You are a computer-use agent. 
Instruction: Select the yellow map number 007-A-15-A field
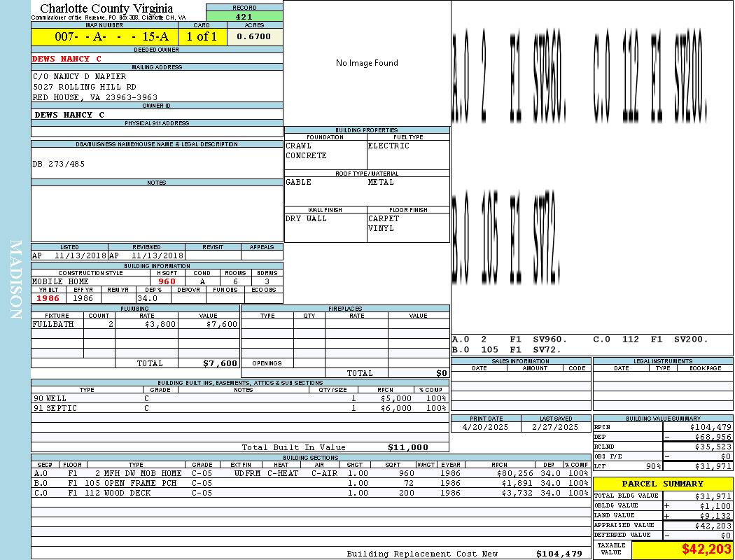pos(104,36)
